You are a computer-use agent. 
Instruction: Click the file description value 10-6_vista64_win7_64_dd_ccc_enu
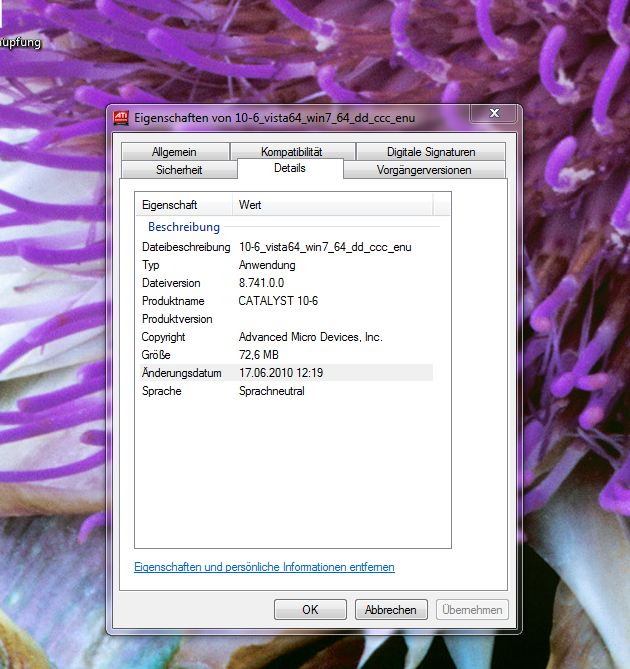click(325, 247)
